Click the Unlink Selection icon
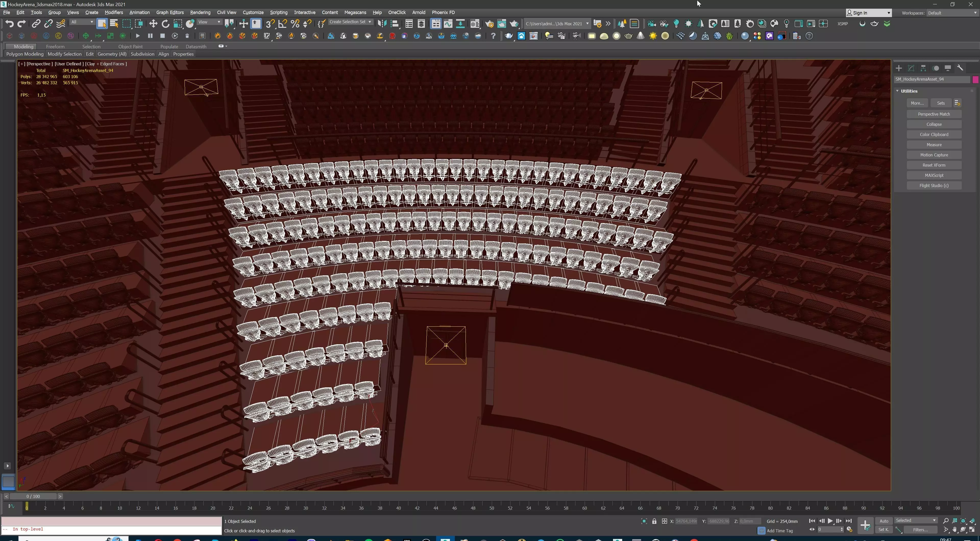Image resolution: width=980 pixels, height=541 pixels. coord(48,23)
